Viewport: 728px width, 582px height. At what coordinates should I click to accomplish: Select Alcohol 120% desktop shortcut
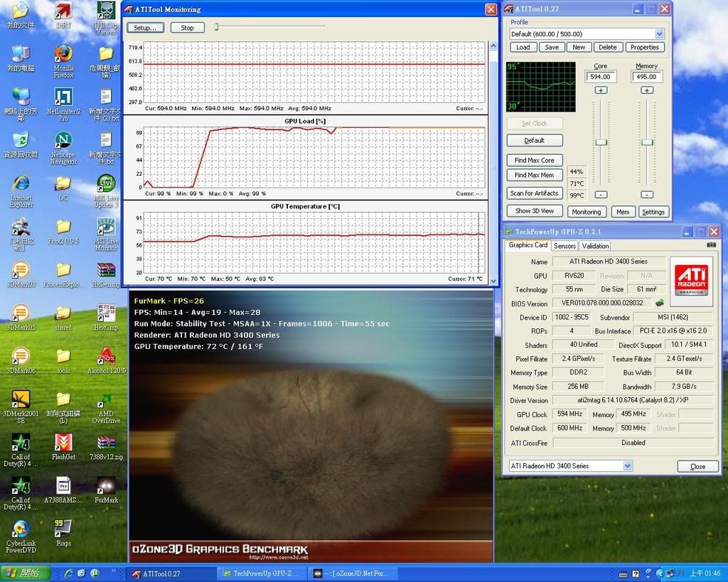click(107, 360)
